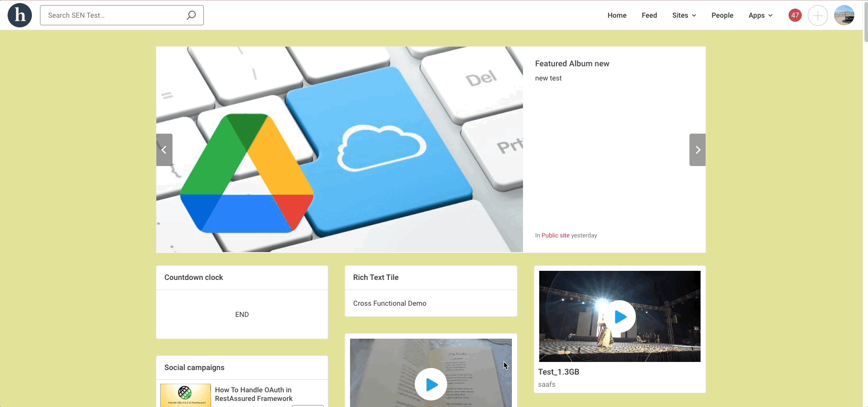868x407 pixels.
Task: Click the search magnifier icon
Action: tap(191, 15)
